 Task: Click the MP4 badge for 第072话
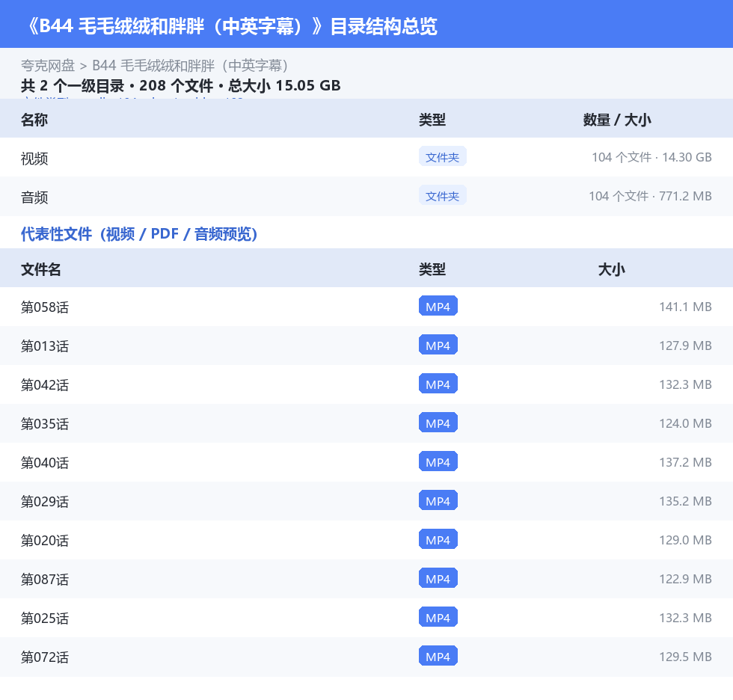[438, 656]
